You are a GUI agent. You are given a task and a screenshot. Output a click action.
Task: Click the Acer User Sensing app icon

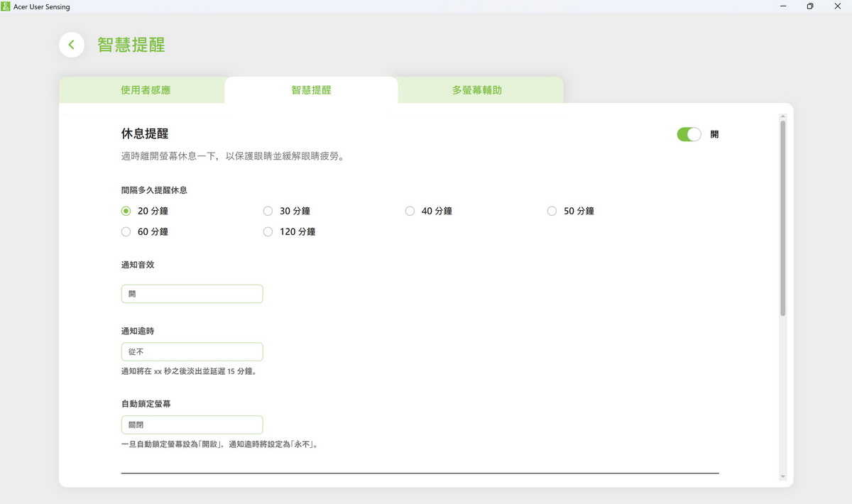[x=6, y=6]
